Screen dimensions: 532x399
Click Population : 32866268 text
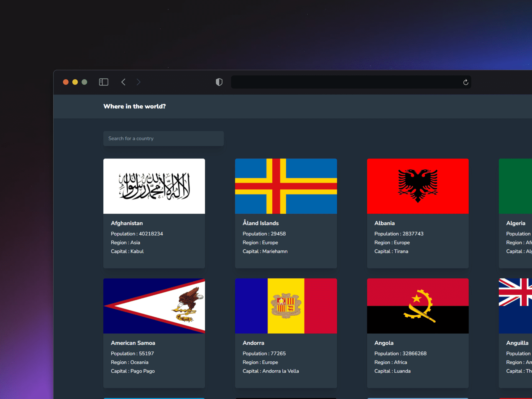click(x=400, y=353)
